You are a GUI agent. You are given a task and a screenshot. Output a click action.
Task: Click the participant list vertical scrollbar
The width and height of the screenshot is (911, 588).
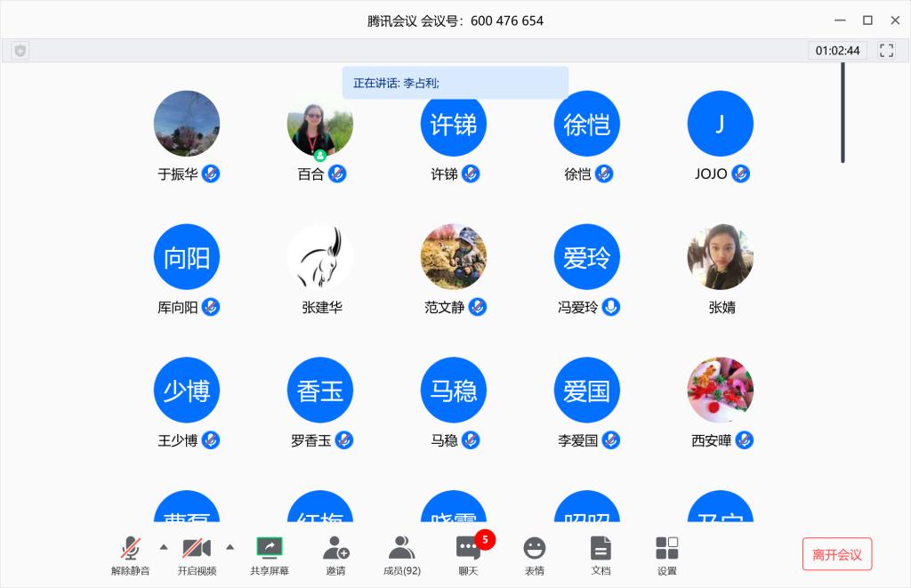[842, 112]
